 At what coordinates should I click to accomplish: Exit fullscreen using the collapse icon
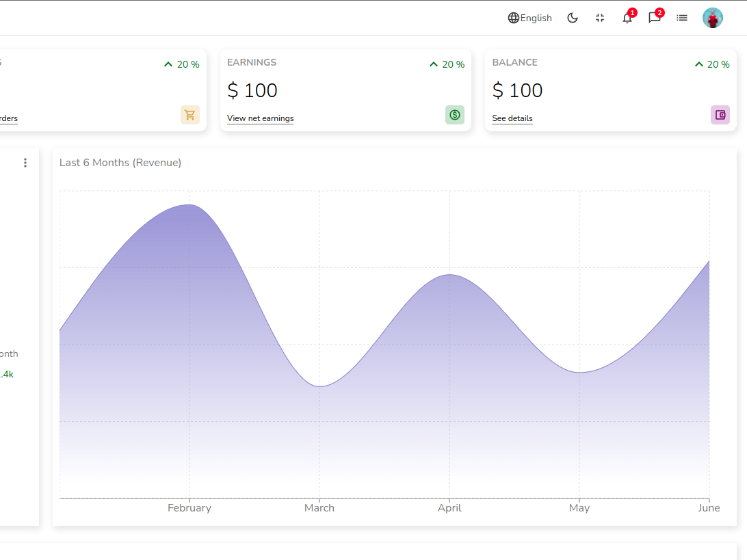[x=600, y=18]
